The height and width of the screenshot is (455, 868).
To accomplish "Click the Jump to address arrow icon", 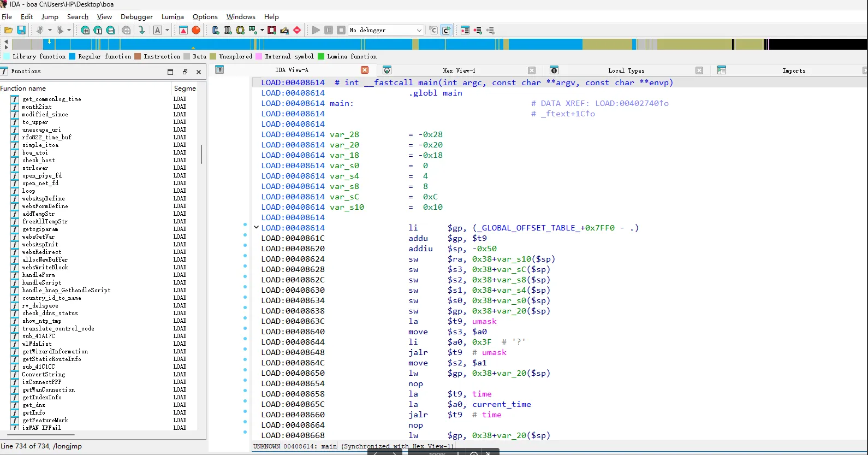I will (x=142, y=31).
